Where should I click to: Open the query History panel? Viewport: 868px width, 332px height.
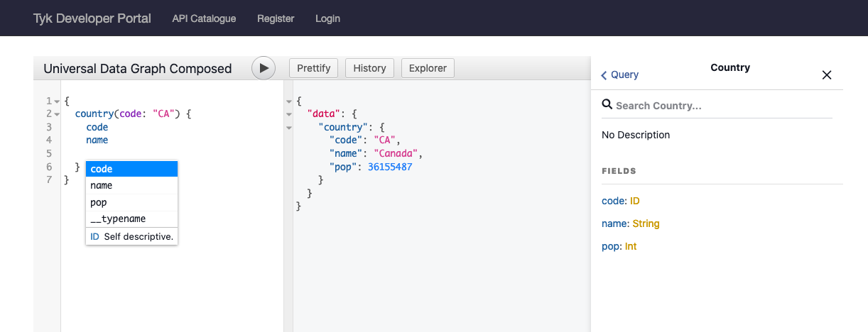(x=369, y=68)
